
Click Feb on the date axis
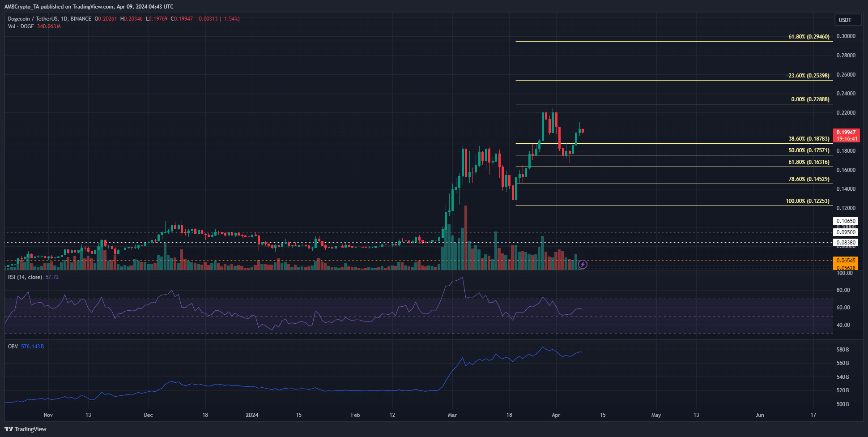click(355, 415)
